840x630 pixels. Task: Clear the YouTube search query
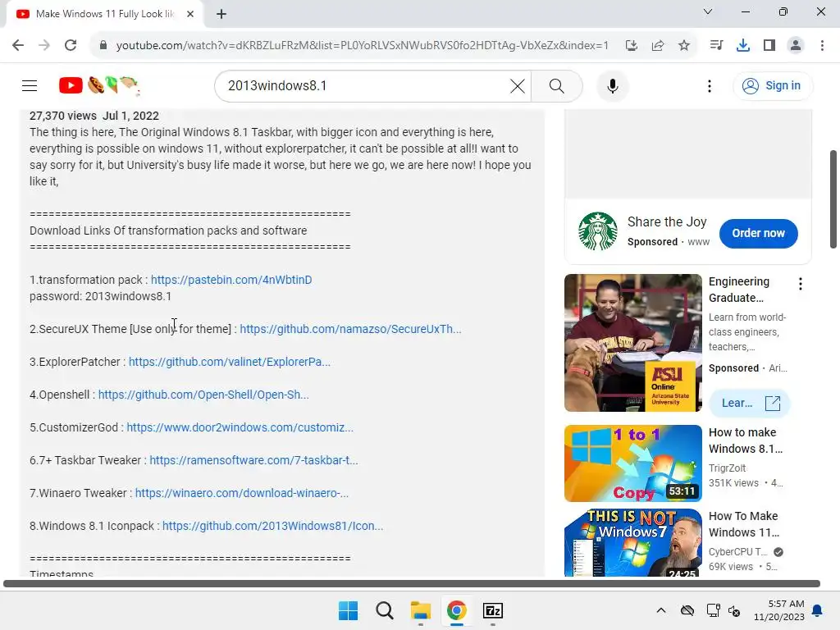517,85
